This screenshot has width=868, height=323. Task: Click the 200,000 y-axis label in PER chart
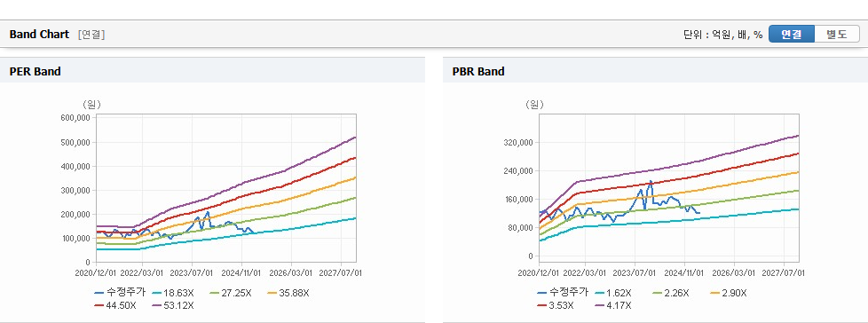tap(76, 214)
